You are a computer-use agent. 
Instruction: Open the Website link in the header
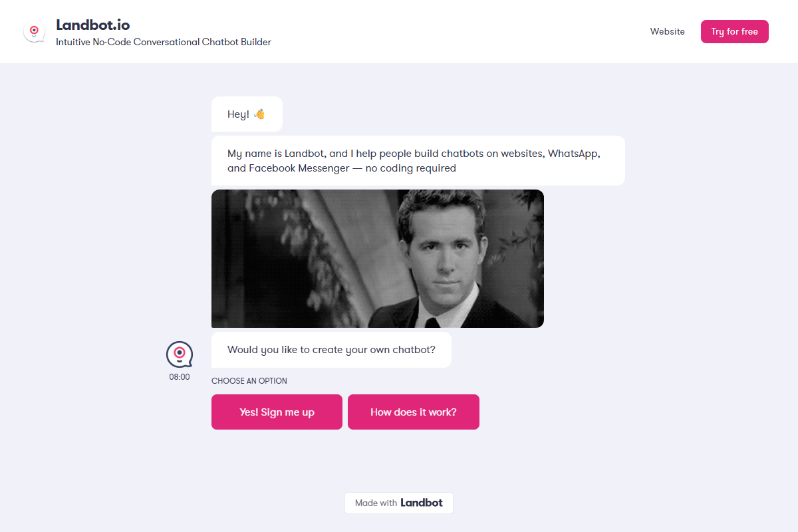[x=667, y=31]
